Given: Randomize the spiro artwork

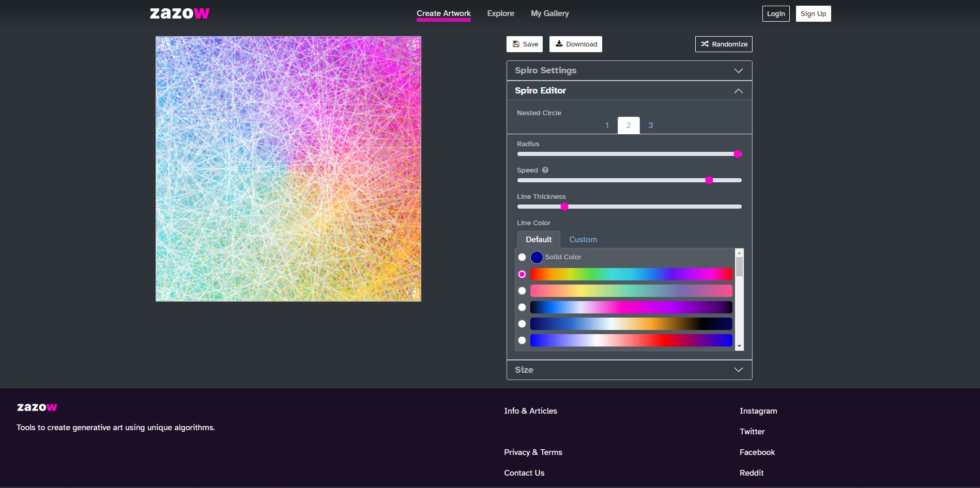Looking at the screenshot, I should (724, 44).
